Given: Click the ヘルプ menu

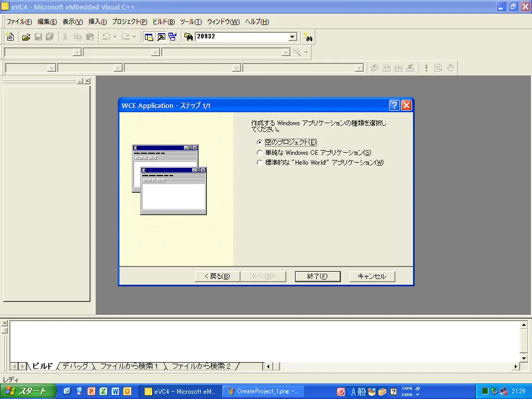Looking at the screenshot, I should (257, 22).
